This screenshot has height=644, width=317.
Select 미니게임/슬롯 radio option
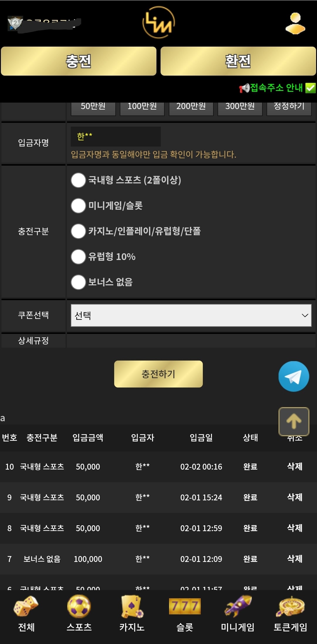click(78, 205)
